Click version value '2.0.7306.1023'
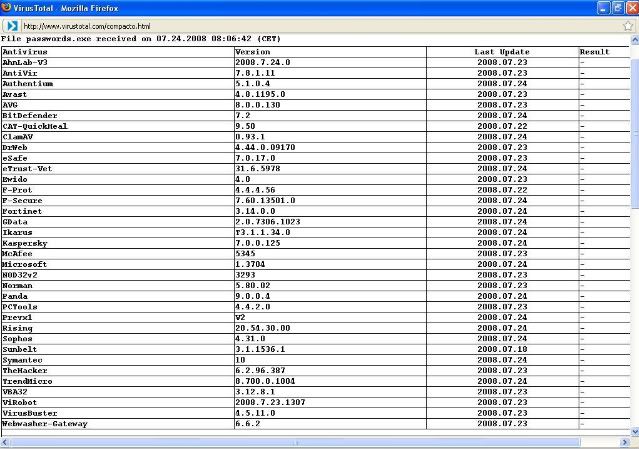 click(x=268, y=222)
